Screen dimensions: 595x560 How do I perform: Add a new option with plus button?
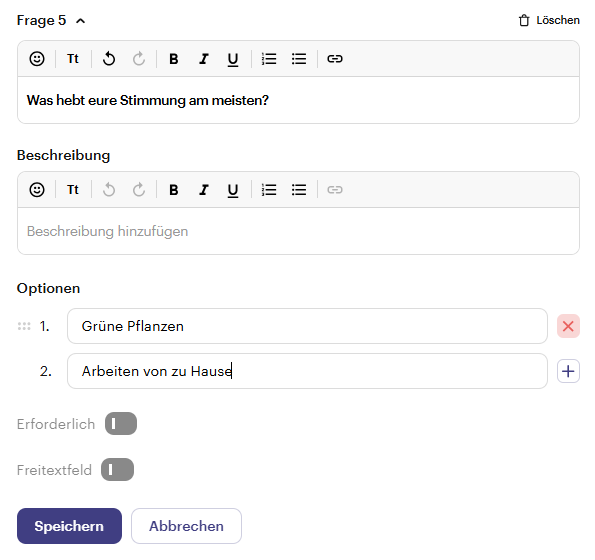tap(568, 371)
